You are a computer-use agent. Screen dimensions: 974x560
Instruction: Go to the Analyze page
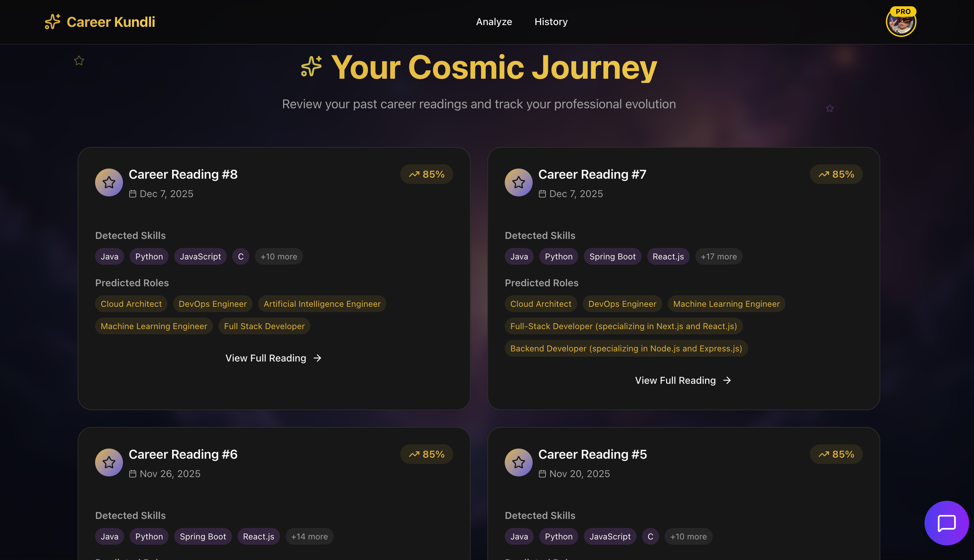point(494,22)
